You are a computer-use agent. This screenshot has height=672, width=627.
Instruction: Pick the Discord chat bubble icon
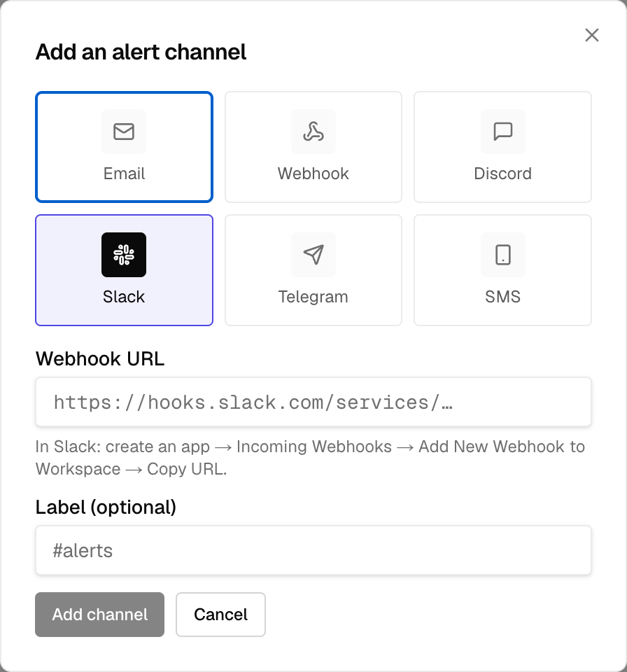point(502,131)
